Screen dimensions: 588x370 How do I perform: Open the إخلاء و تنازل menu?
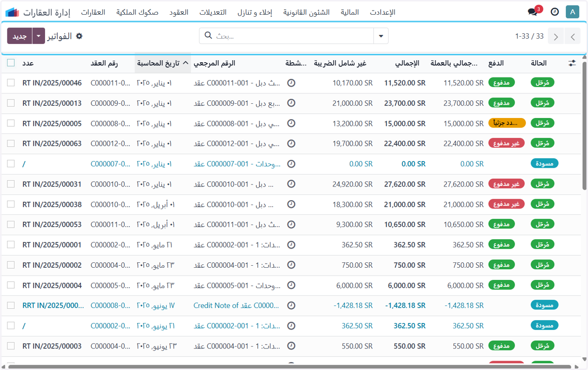pyautogui.click(x=256, y=12)
